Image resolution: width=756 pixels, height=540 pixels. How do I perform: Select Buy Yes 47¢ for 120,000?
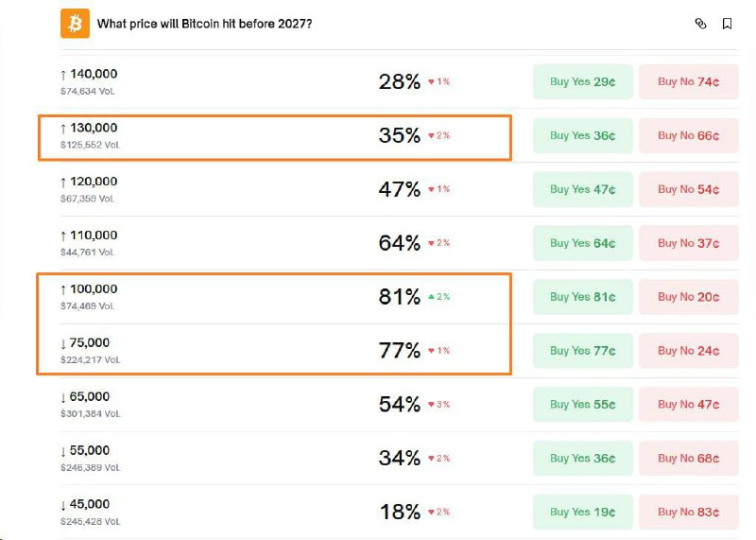(582, 190)
